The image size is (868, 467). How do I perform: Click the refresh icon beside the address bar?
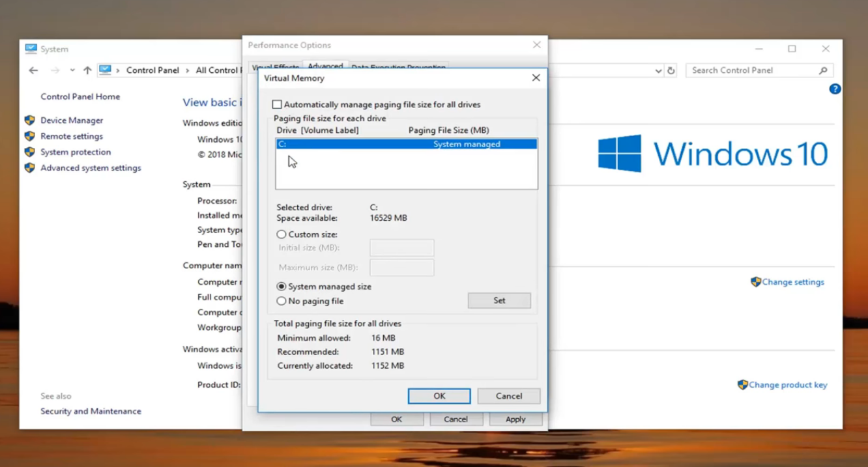click(x=671, y=70)
